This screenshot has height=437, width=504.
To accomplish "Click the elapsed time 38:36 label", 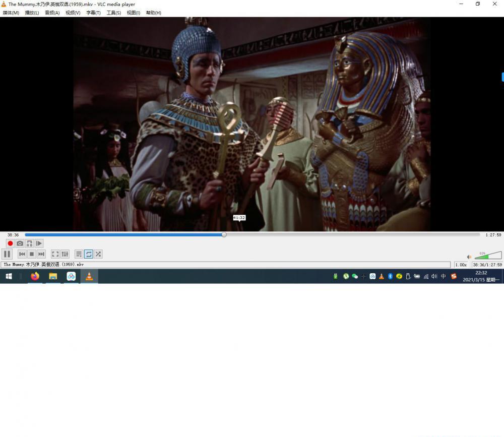I will tap(13, 235).
